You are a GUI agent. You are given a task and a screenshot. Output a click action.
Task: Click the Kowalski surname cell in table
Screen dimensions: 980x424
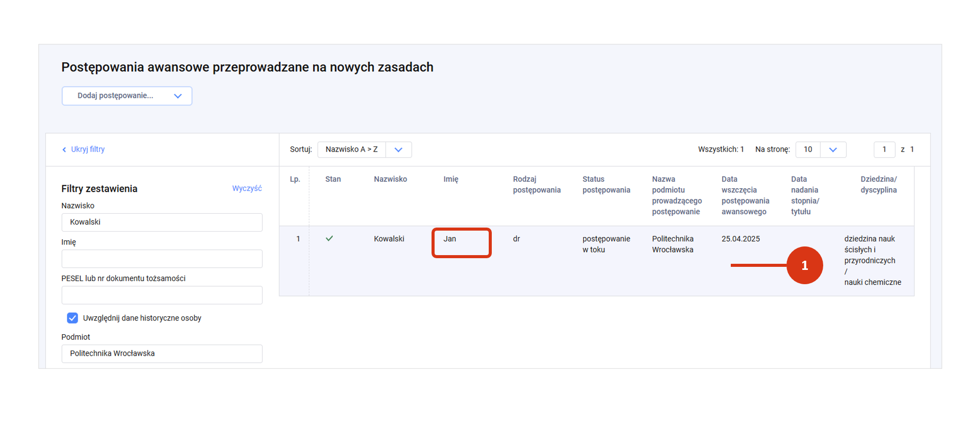click(389, 239)
